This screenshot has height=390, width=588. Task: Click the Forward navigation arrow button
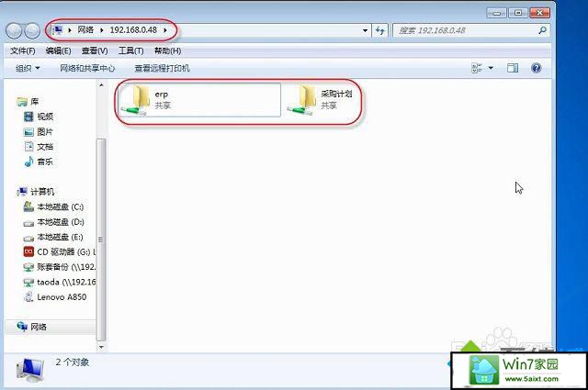32,30
